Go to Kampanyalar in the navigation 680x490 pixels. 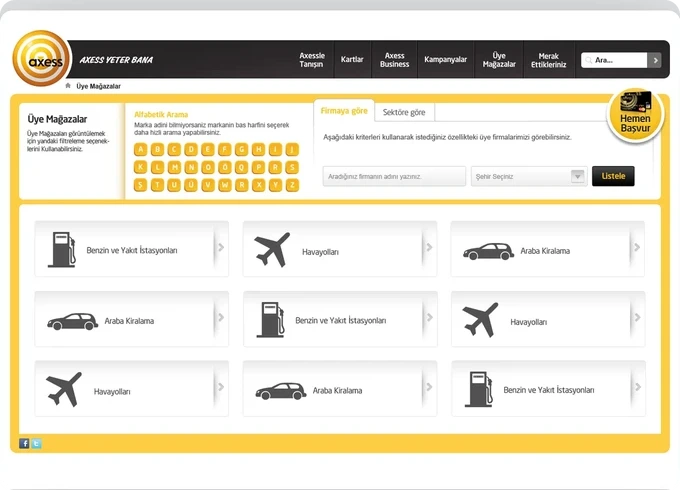(445, 60)
